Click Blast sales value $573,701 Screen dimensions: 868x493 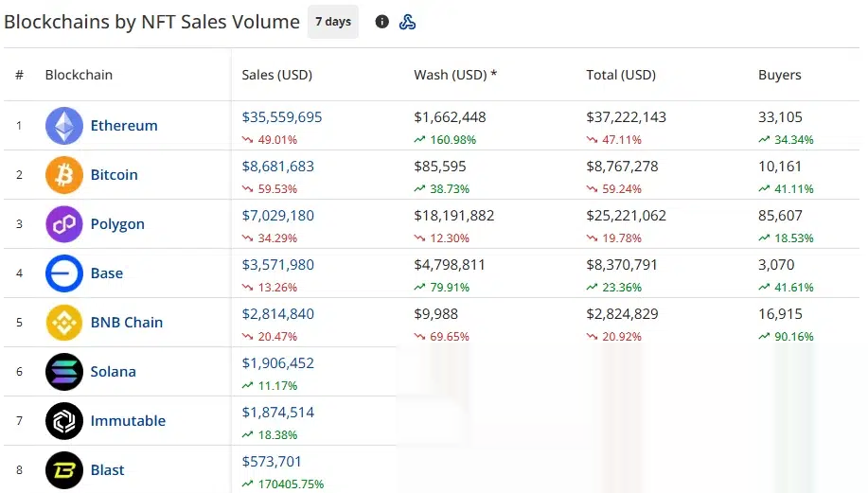click(272, 462)
